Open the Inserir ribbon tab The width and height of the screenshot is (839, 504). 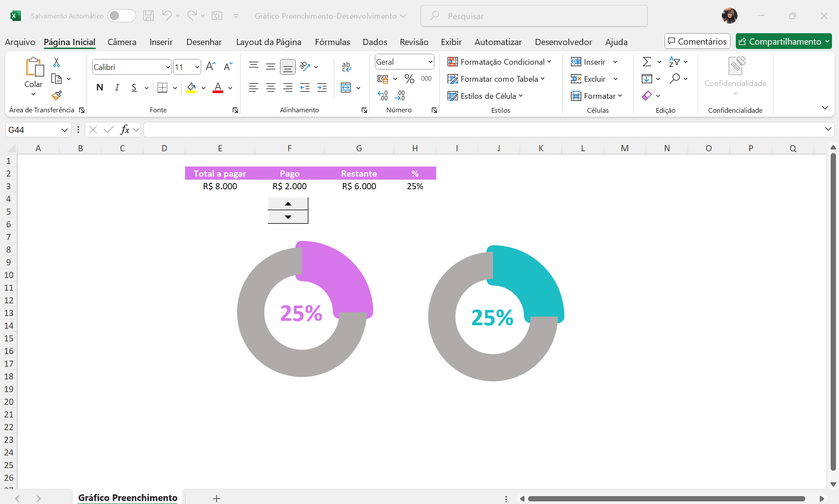pos(161,42)
